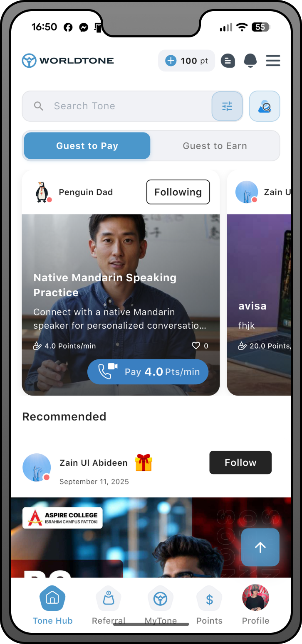Tap the gift icon beside Zain Ul Abideen

click(144, 462)
